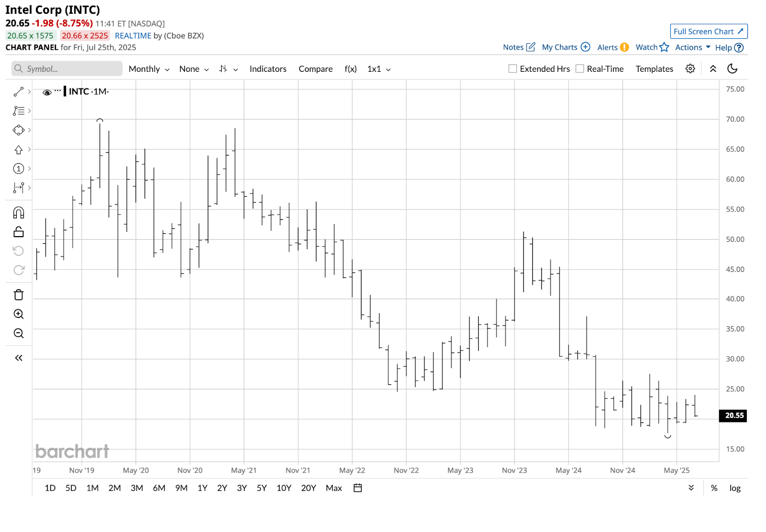
Task: Open the None dropdown
Action: 194,69
